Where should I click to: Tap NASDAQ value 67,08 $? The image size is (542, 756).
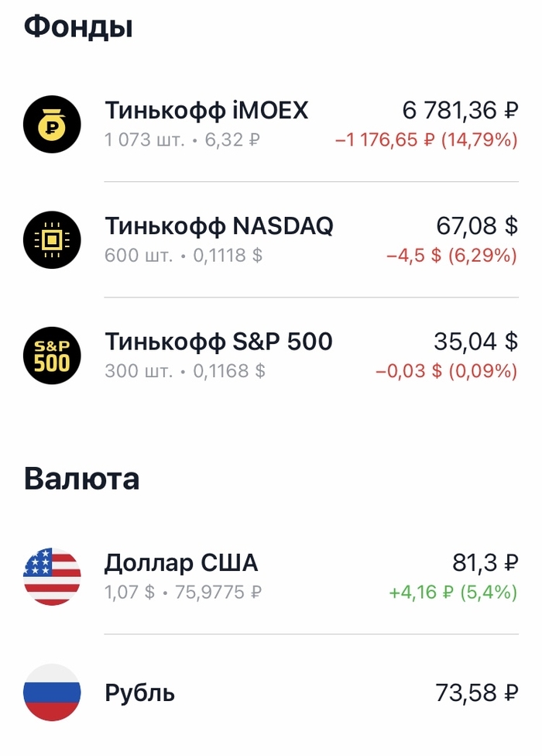(x=477, y=226)
